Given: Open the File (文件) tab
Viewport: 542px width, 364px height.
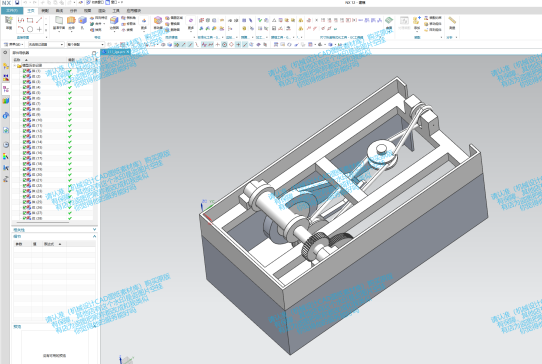Looking at the screenshot, I should pos(12,11).
